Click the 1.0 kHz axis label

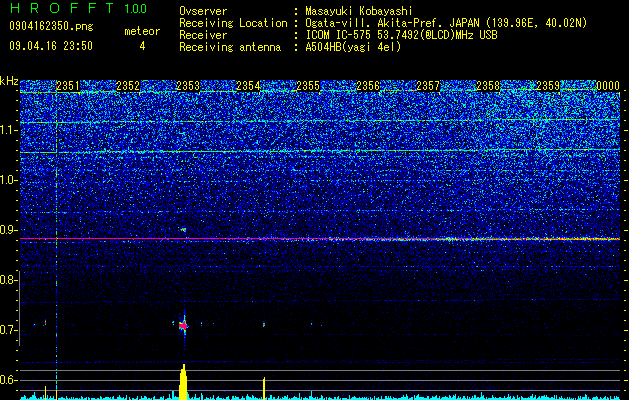tap(9, 180)
